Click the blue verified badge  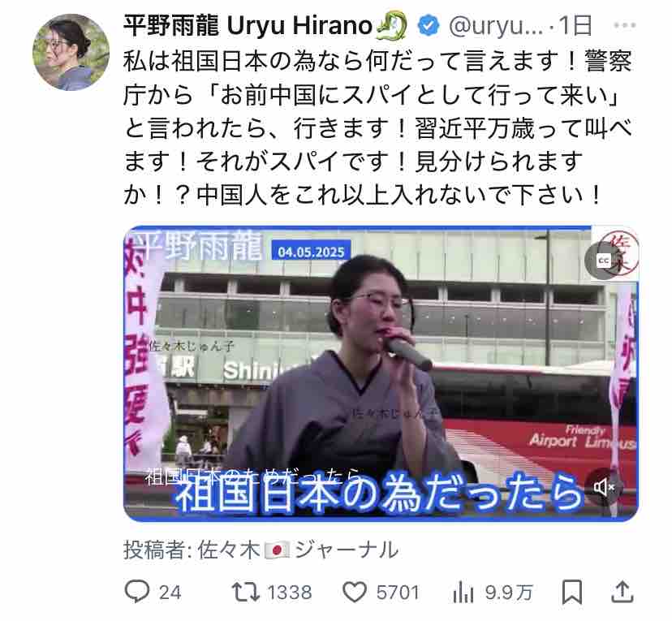point(429,26)
